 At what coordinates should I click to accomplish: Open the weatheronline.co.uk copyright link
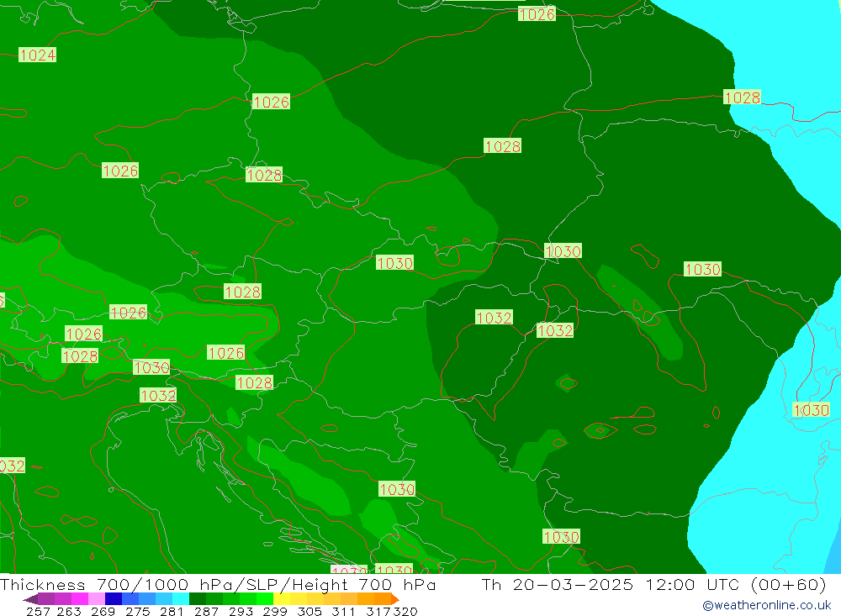(767, 605)
